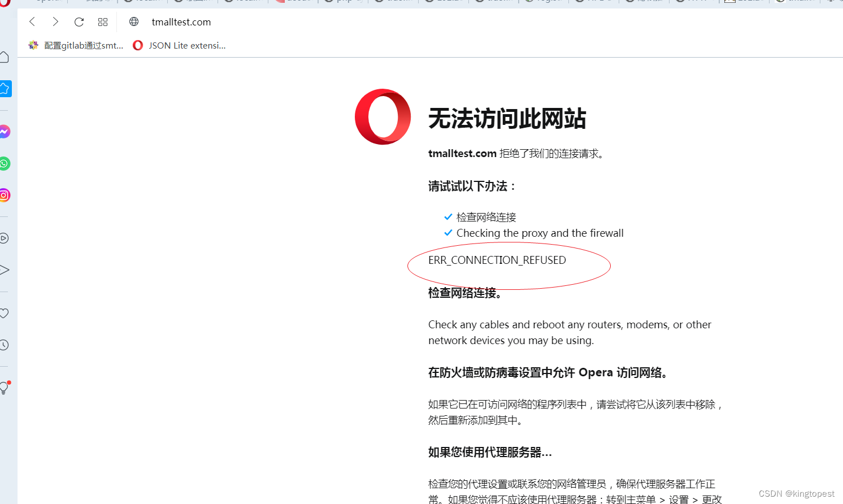This screenshot has height=504, width=843.
Task: Open Instagram in the sidebar
Action: click(5, 195)
